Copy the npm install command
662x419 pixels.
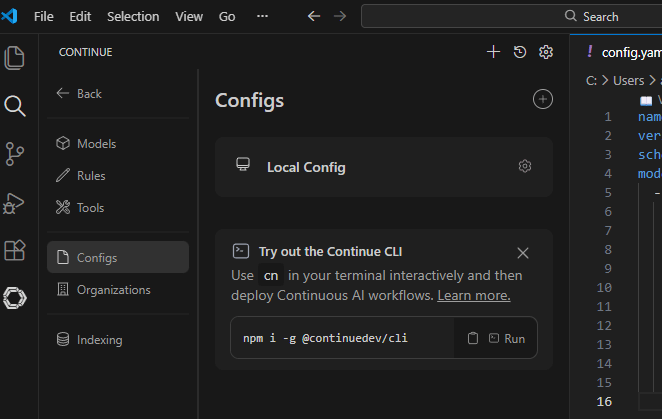pos(473,339)
